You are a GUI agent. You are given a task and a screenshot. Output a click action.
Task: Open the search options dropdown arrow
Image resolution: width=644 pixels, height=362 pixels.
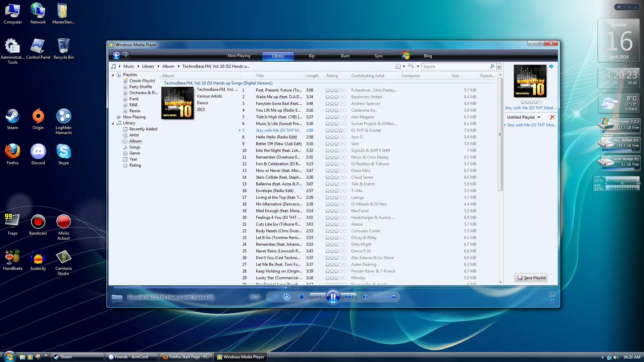click(x=499, y=66)
